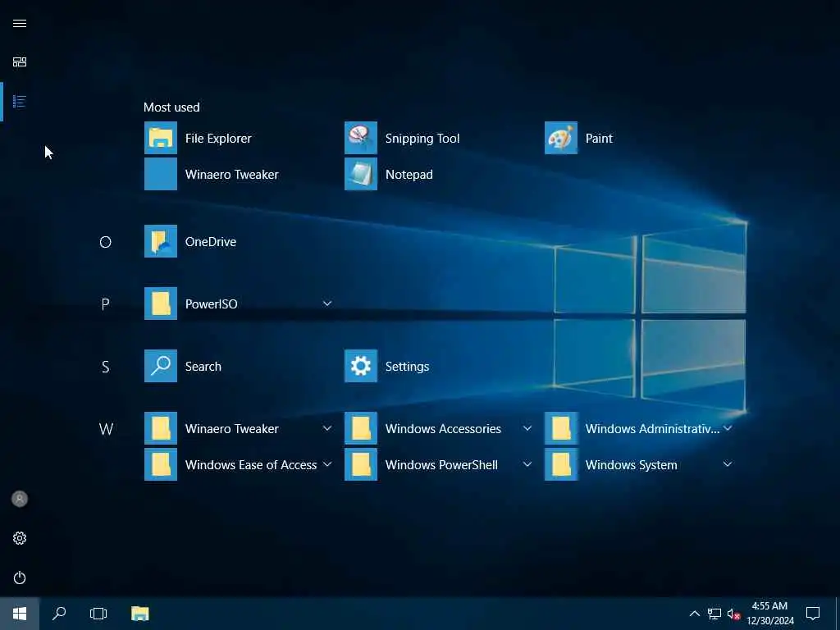Expand the Windows PowerShell chevron
The image size is (840, 630).
click(527, 464)
